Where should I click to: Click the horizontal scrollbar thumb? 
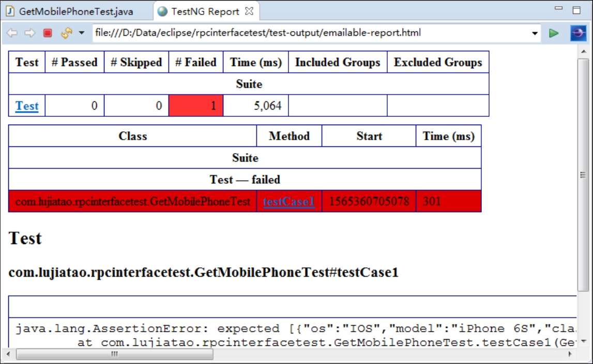115,354
